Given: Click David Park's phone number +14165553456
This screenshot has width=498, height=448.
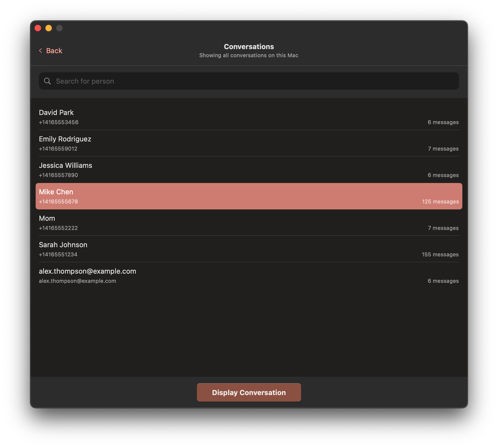Looking at the screenshot, I should coord(59,122).
